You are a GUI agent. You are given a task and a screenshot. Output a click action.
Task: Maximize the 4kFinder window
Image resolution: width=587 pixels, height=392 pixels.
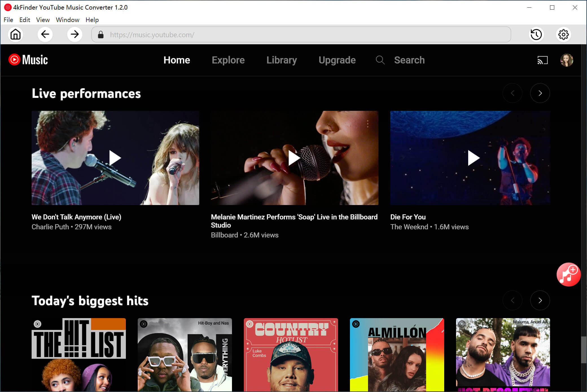(552, 8)
